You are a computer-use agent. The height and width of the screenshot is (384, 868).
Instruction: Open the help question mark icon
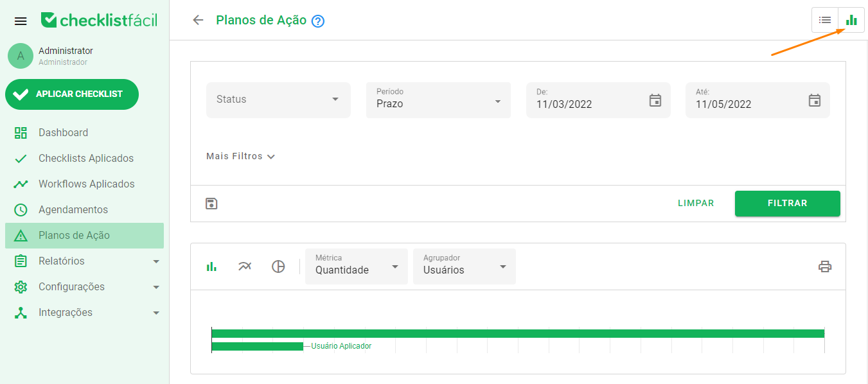click(x=318, y=21)
